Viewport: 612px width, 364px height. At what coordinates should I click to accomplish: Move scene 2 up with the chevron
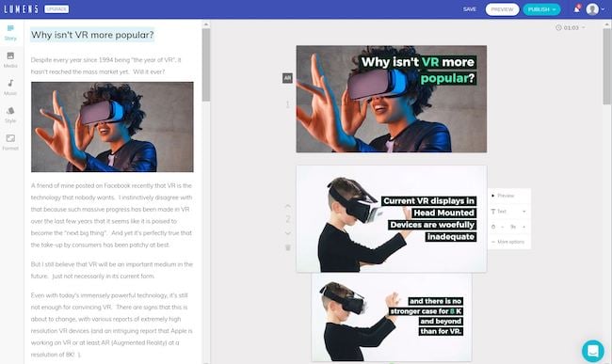tap(288, 206)
